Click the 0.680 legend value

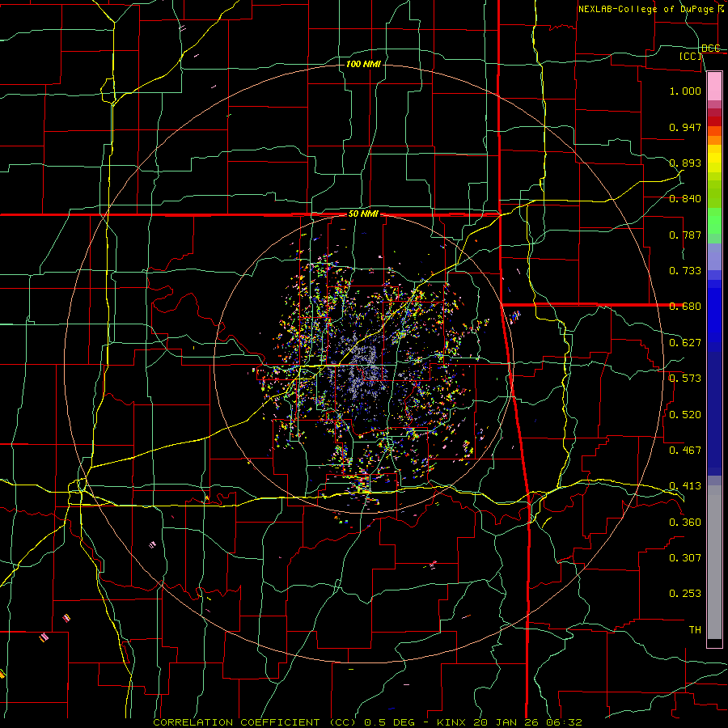tap(685, 307)
